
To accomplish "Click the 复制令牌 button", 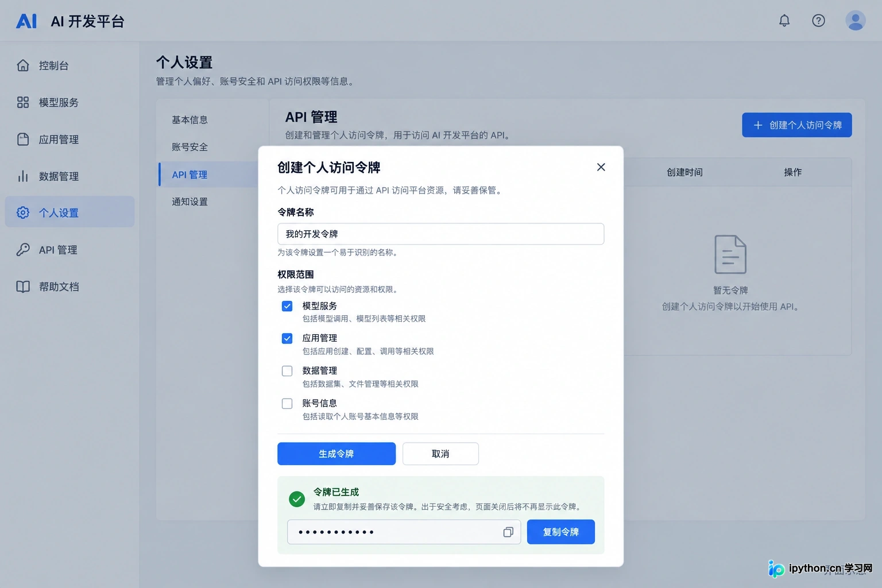I will click(561, 532).
